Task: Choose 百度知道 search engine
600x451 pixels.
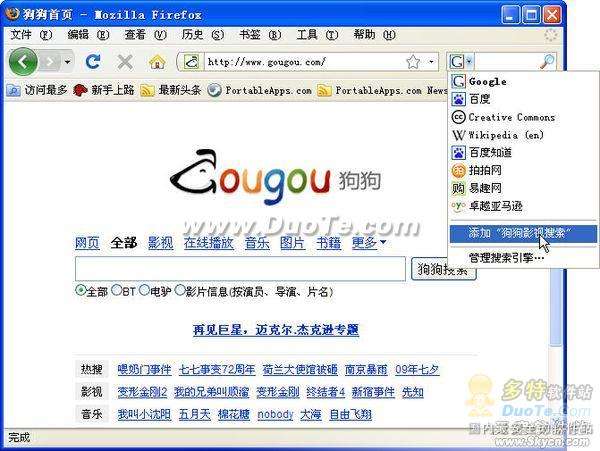Action: click(523, 153)
